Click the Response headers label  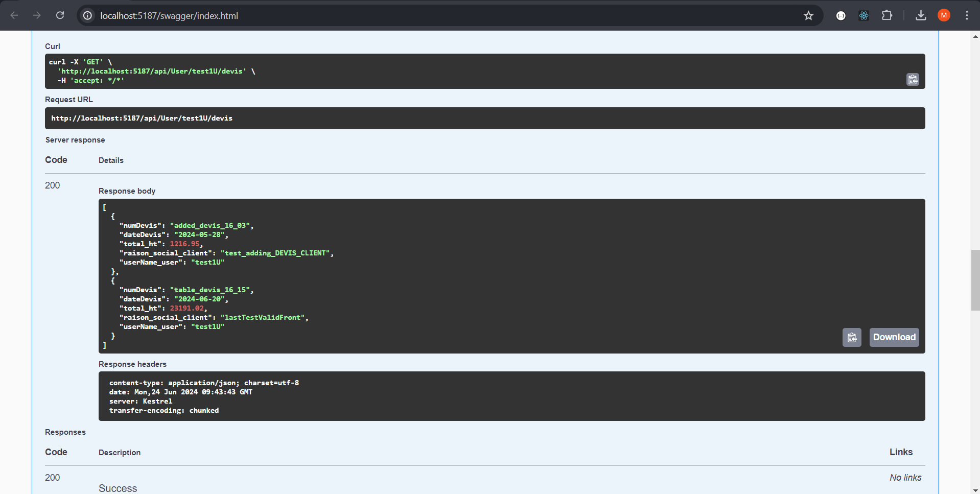click(132, 364)
